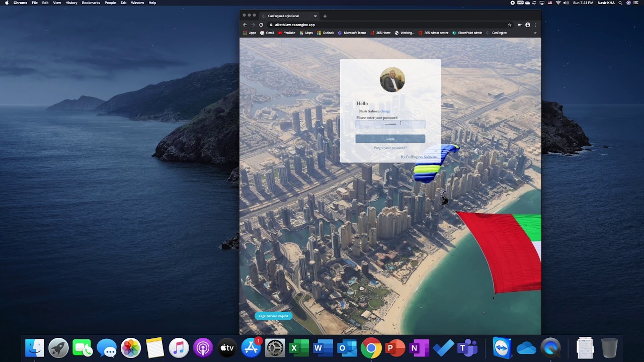The image size is (644, 362).
Task: Open the 365 admin center bookmark
Action: click(433, 33)
